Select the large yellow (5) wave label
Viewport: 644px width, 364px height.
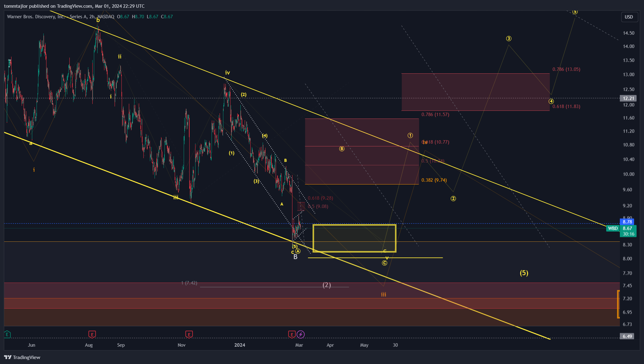pyautogui.click(x=524, y=273)
